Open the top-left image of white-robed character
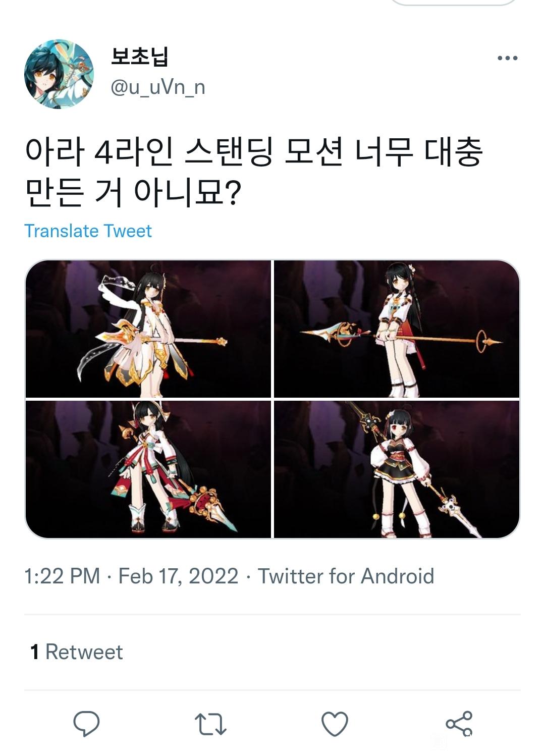545x756 pixels. click(148, 329)
